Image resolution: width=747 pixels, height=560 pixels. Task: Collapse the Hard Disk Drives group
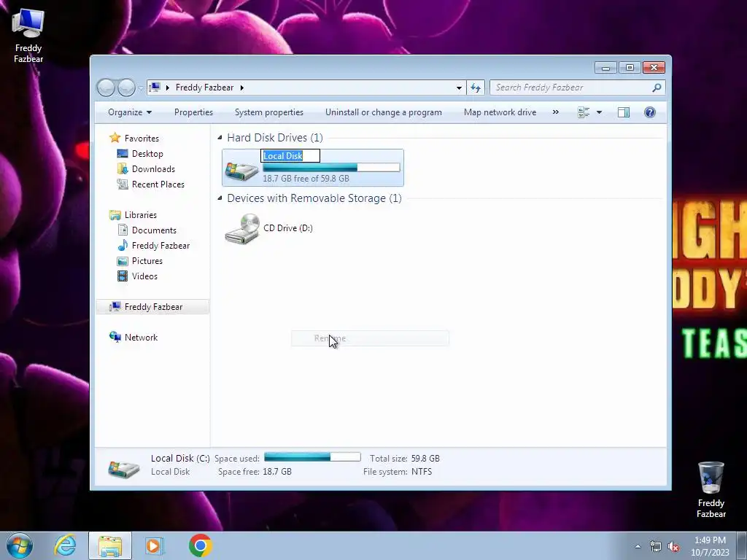pos(220,138)
